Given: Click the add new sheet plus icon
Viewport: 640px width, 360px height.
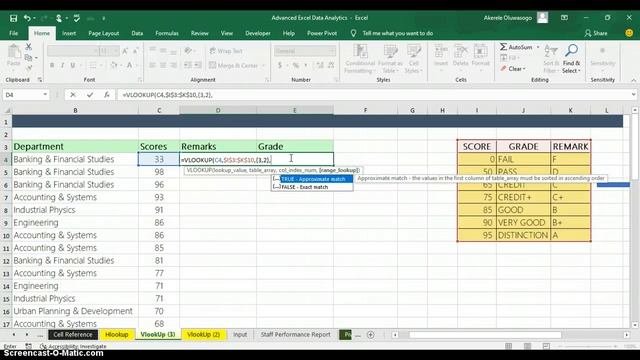Looking at the screenshot, I should [x=371, y=335].
